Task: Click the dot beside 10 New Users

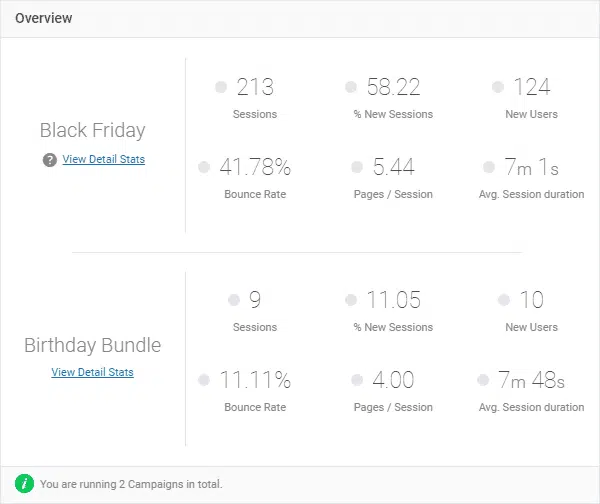Action: click(504, 300)
